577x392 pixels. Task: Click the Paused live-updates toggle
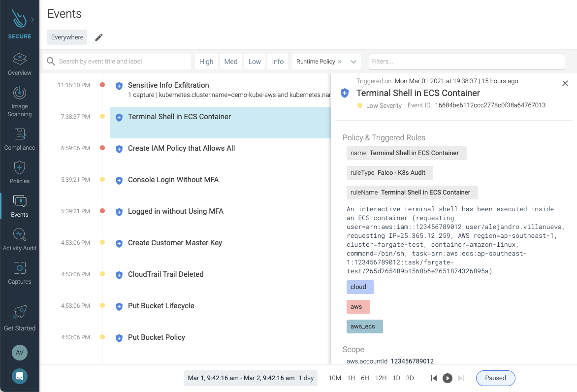point(495,378)
